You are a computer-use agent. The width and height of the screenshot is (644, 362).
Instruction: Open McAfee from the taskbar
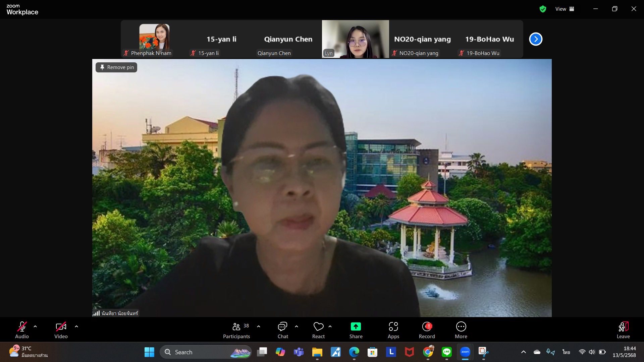click(x=409, y=352)
